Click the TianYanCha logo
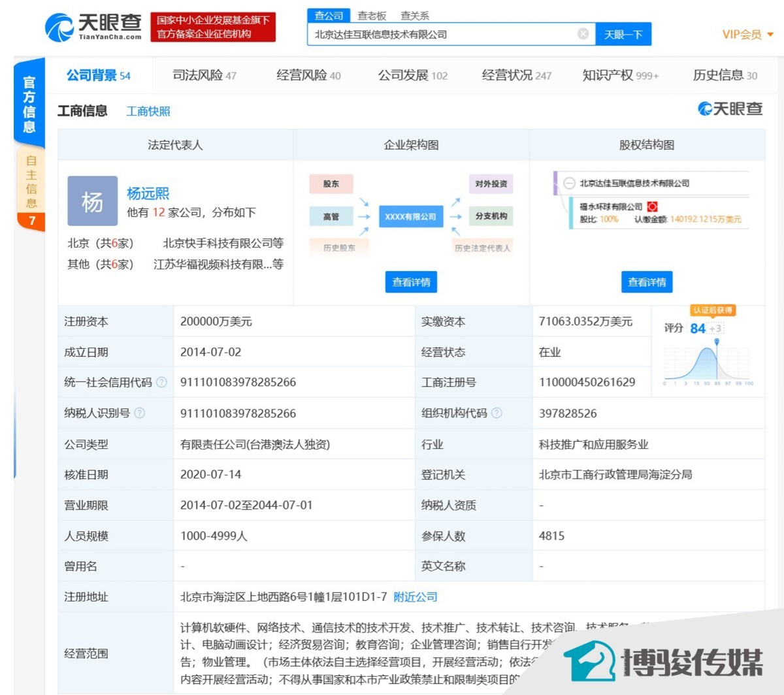 click(93, 27)
